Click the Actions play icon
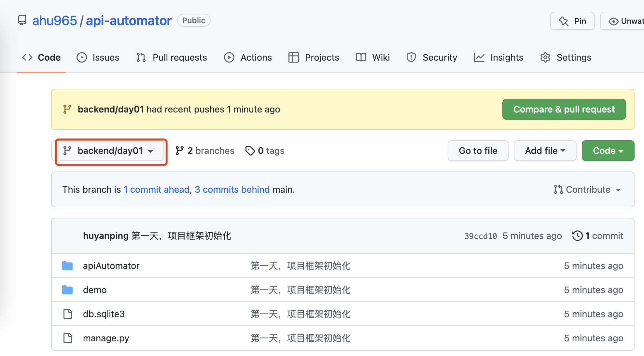Screen dimensions: 644x356 [229, 57]
